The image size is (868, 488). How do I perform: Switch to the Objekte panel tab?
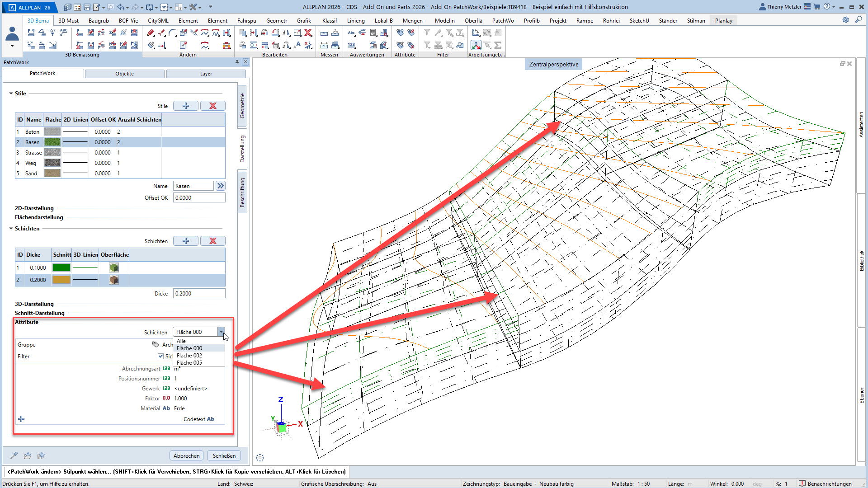coord(124,74)
